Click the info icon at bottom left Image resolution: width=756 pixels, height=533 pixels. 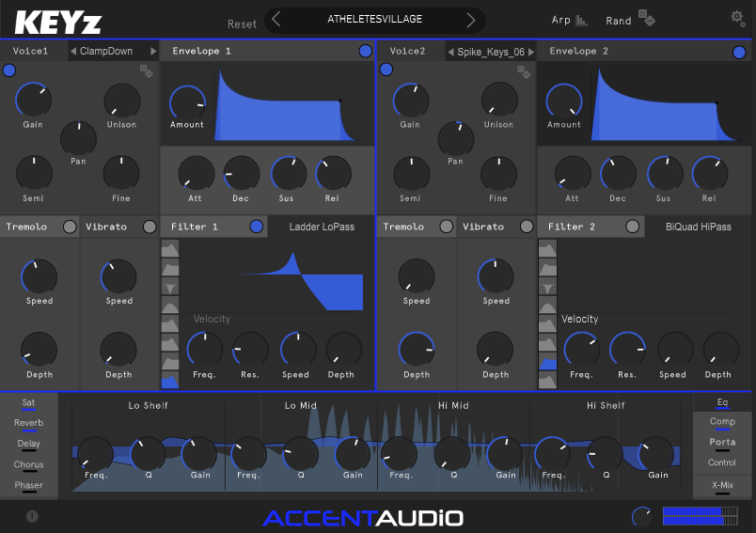(32, 516)
